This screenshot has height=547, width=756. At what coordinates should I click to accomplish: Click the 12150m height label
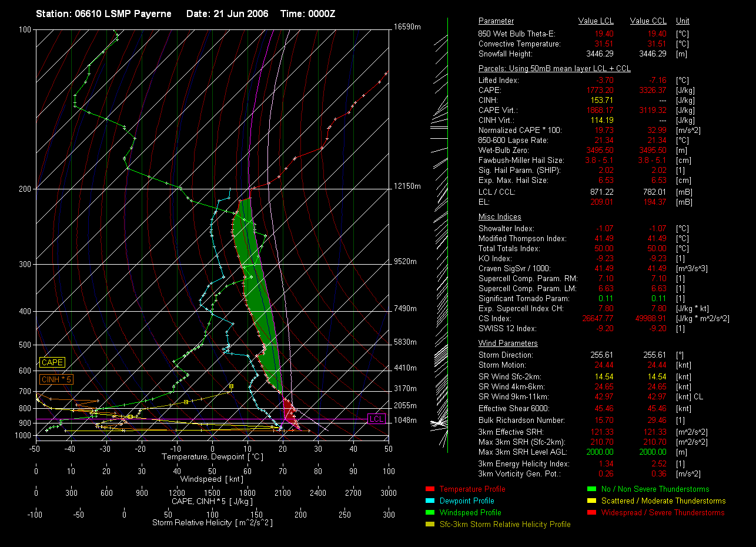click(x=408, y=186)
